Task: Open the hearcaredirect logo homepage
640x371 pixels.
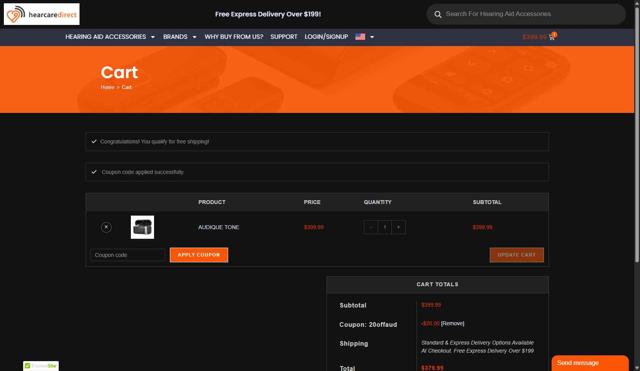Action: tap(42, 14)
